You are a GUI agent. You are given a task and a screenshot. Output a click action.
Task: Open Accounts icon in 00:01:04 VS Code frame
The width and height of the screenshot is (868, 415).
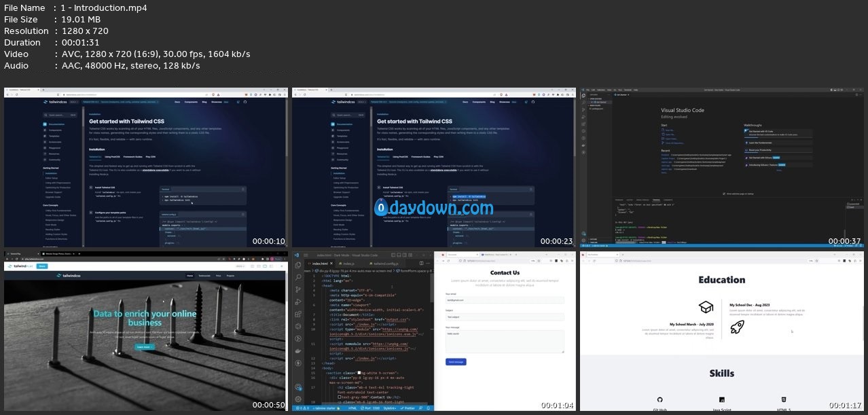pyautogui.click(x=298, y=386)
